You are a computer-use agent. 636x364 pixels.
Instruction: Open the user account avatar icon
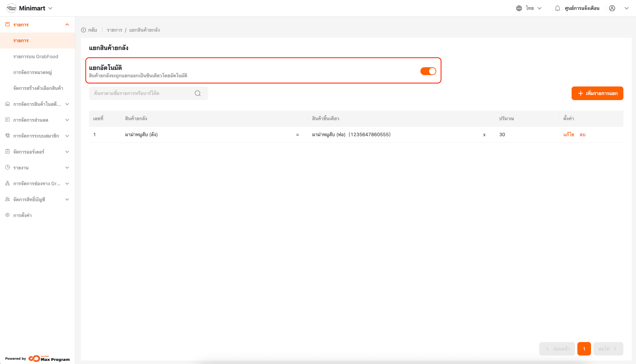point(612,8)
